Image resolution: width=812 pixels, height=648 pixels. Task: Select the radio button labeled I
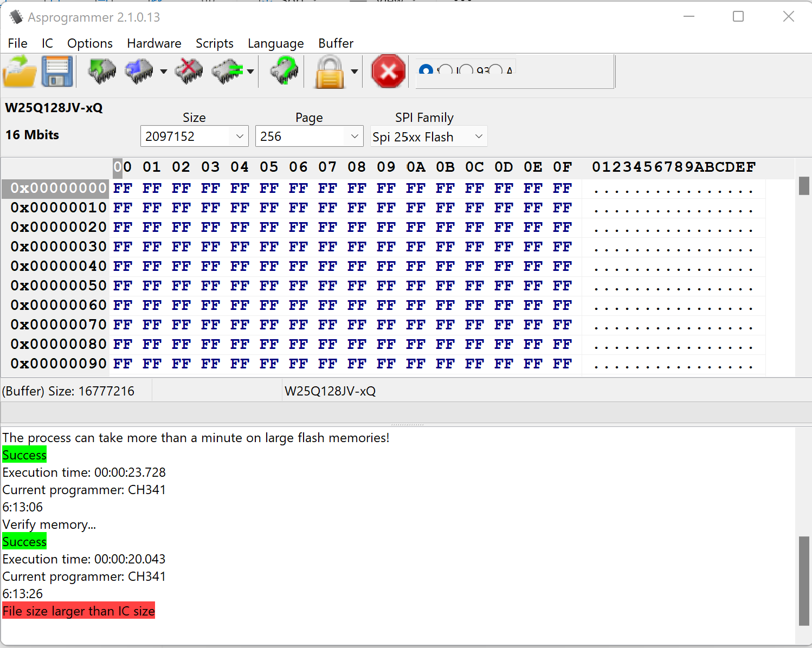coord(446,70)
